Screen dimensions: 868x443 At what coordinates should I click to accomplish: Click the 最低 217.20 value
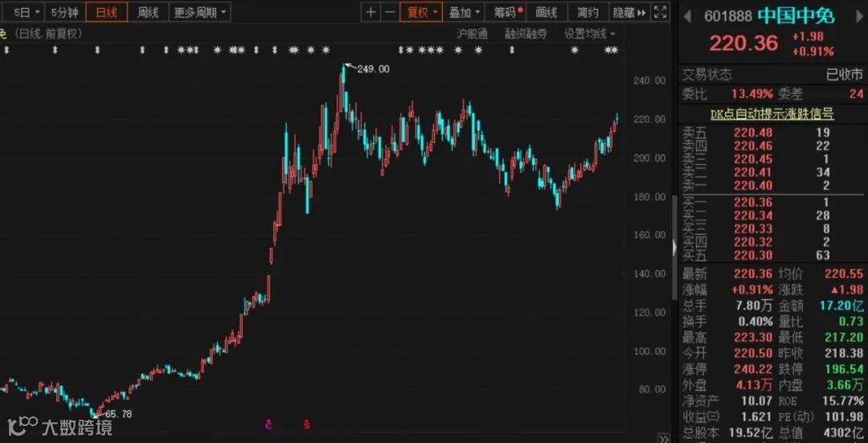[844, 337]
